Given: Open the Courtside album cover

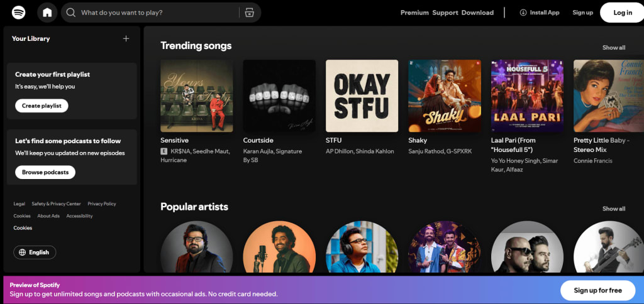Looking at the screenshot, I should (x=279, y=96).
